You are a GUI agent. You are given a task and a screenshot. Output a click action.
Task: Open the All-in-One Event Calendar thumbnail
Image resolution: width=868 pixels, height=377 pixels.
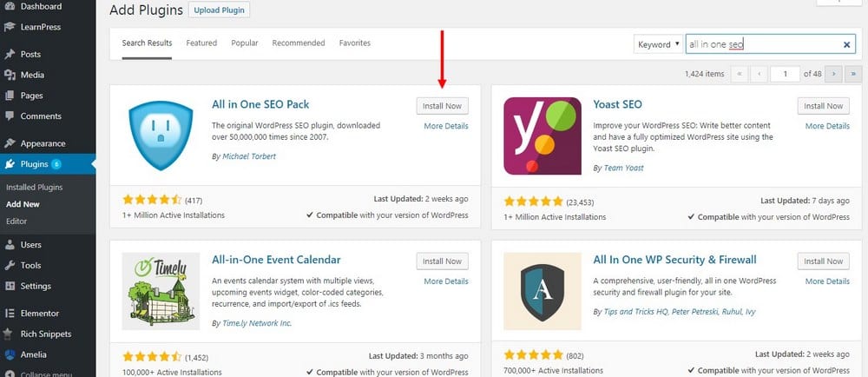(x=161, y=291)
